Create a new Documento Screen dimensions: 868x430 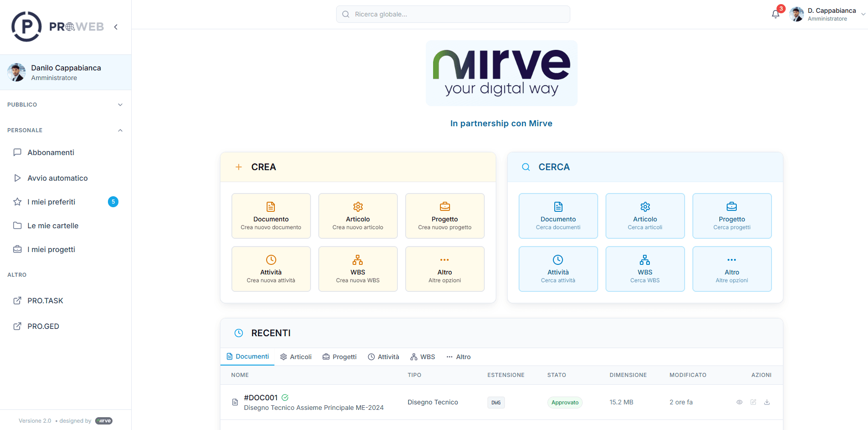pyautogui.click(x=271, y=216)
